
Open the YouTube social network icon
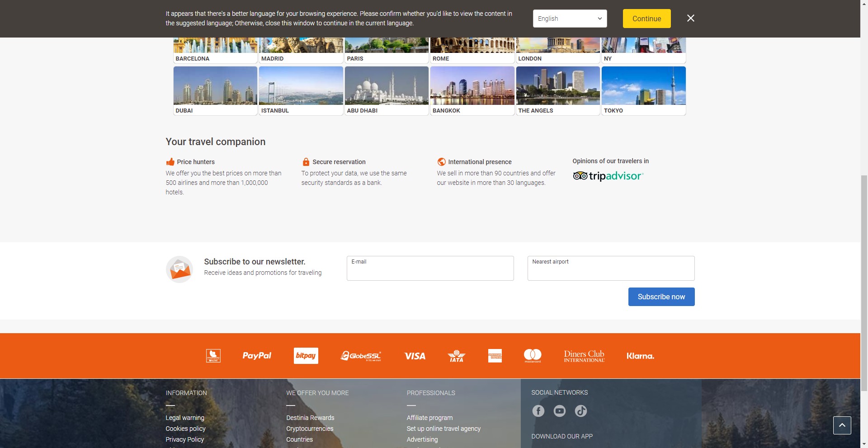point(559,411)
